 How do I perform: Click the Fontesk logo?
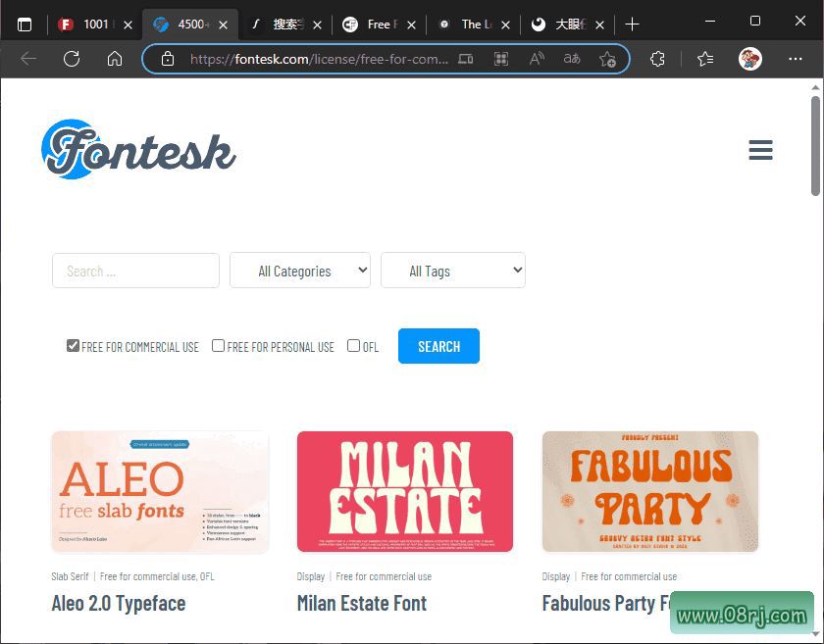point(138,149)
